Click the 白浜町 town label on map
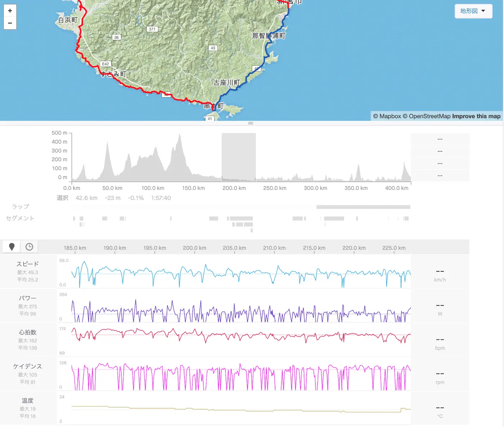The height and width of the screenshot is (427, 504). [x=68, y=20]
